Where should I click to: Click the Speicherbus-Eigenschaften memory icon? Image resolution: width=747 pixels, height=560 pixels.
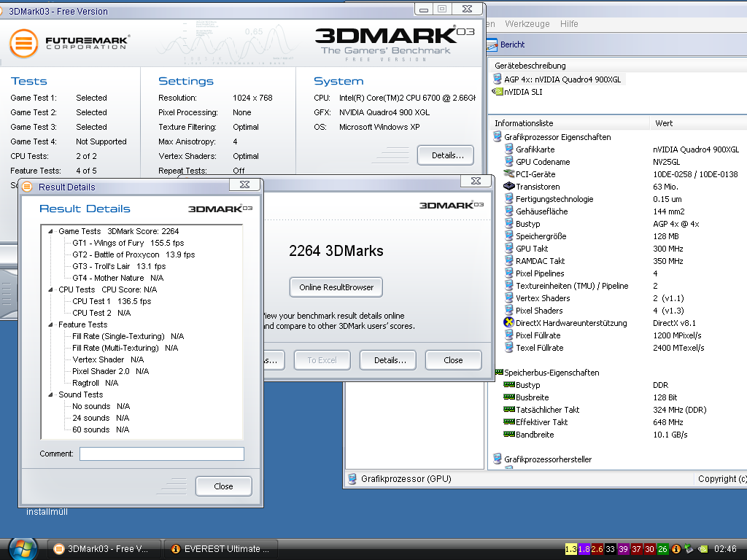pos(499,372)
